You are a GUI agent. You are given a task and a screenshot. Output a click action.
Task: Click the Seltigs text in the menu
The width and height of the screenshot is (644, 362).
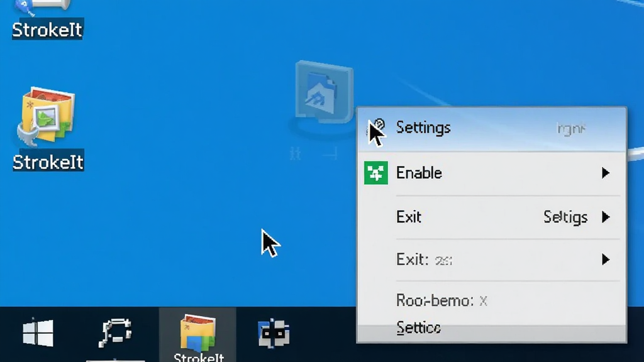point(565,217)
